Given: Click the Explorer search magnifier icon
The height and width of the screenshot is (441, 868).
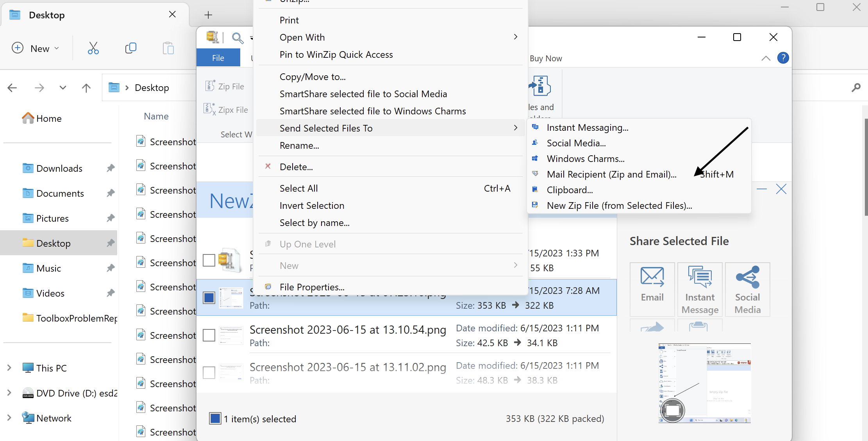Looking at the screenshot, I should [856, 87].
